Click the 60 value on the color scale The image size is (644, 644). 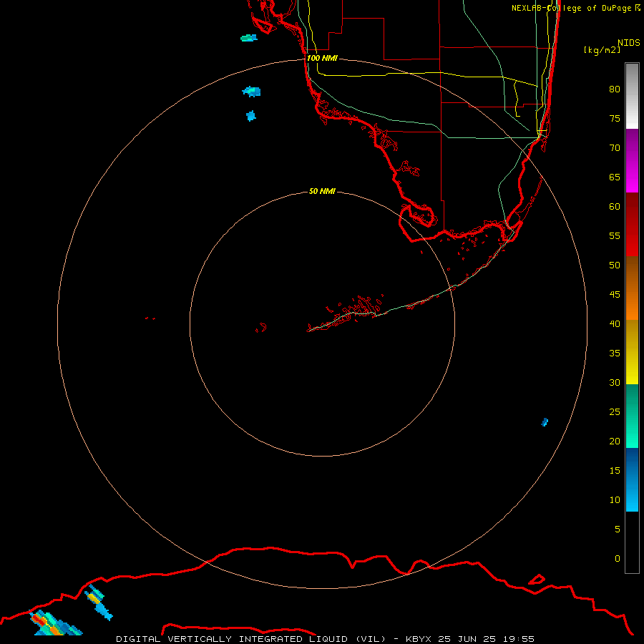point(615,207)
